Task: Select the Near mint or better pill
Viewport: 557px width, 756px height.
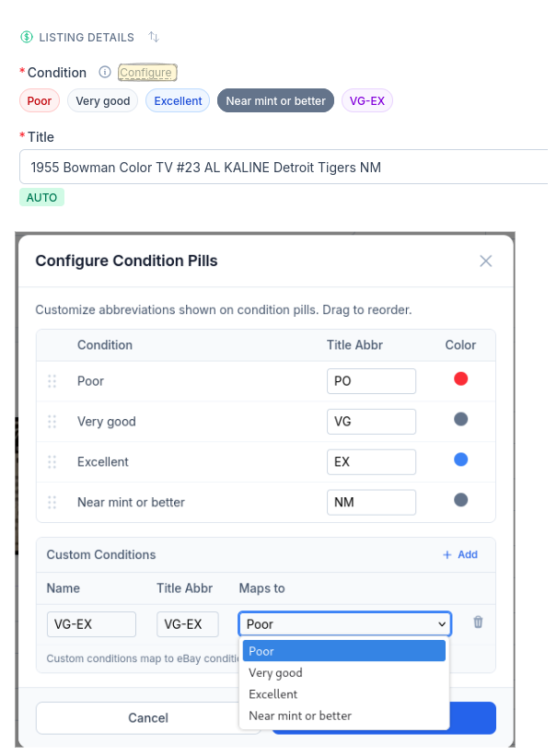Action: tap(275, 100)
